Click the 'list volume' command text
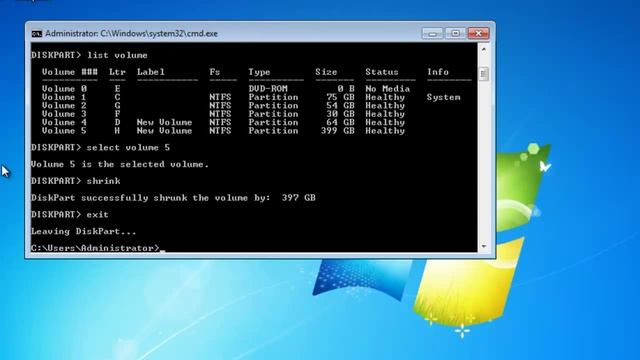Screen dimensions: 640x360 click(x=117, y=55)
